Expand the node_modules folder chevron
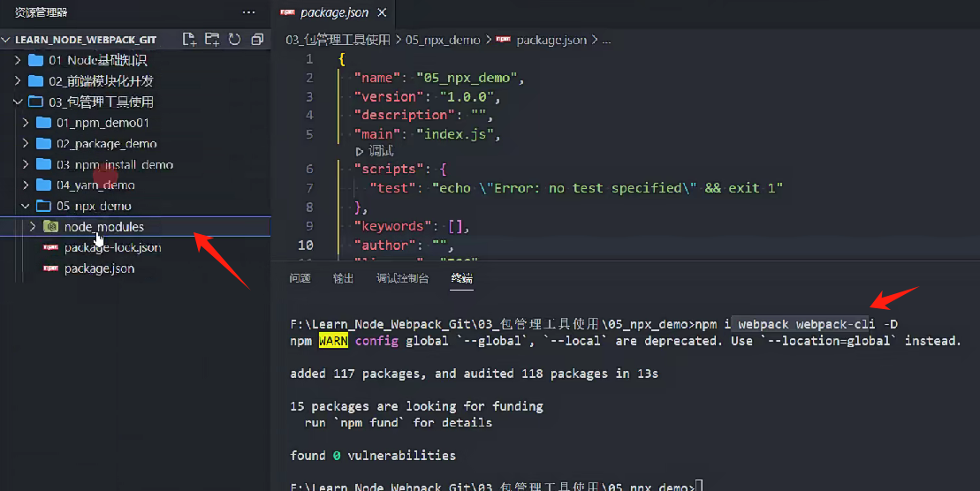Screen dimensions: 980x491 33,227
